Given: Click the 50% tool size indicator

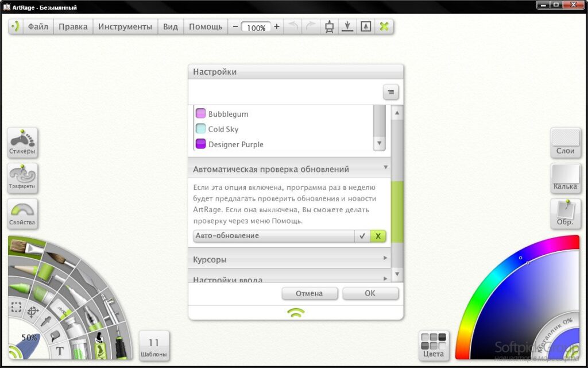Looking at the screenshot, I should pos(29,338).
